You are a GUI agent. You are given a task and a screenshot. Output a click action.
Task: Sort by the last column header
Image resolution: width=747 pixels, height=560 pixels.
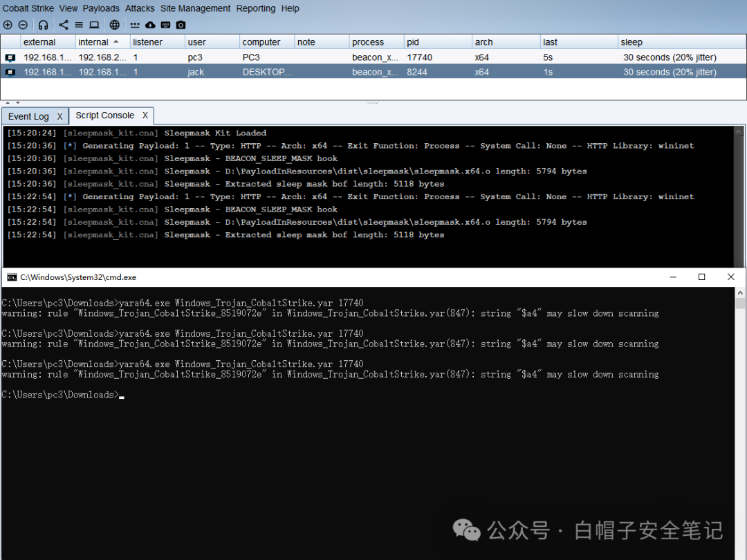point(579,42)
